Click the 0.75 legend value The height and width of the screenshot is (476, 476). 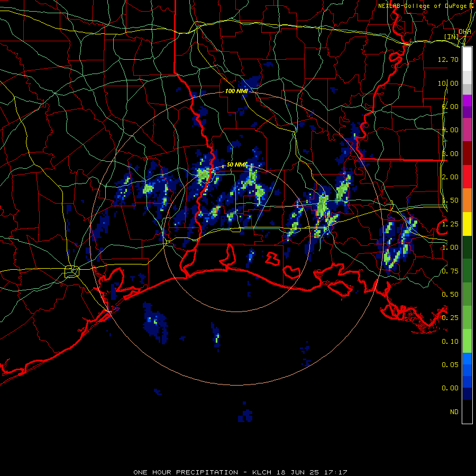450,271
